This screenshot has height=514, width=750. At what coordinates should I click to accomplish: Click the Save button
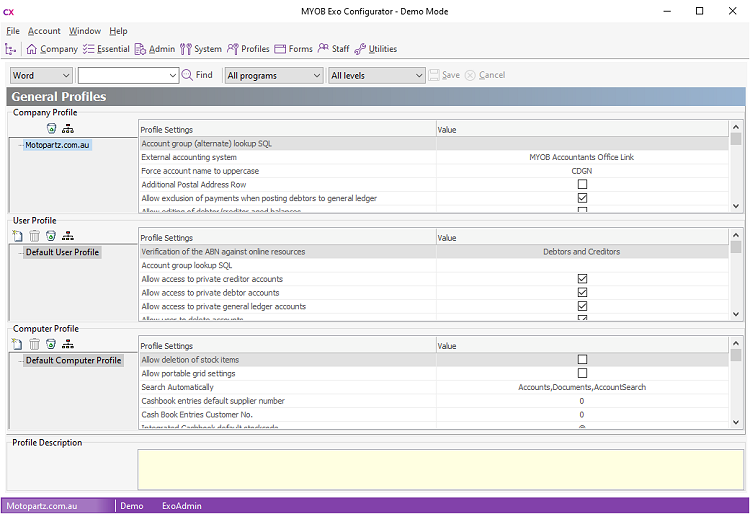(x=444, y=75)
